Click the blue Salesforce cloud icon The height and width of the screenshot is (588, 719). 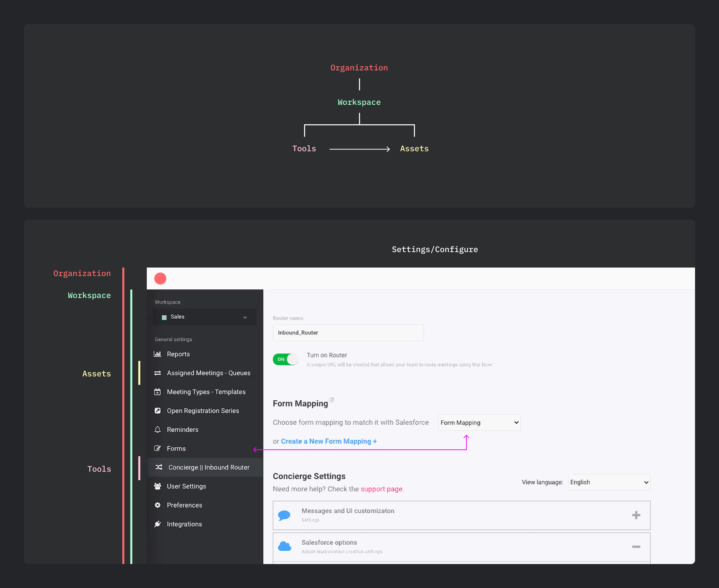click(x=284, y=546)
